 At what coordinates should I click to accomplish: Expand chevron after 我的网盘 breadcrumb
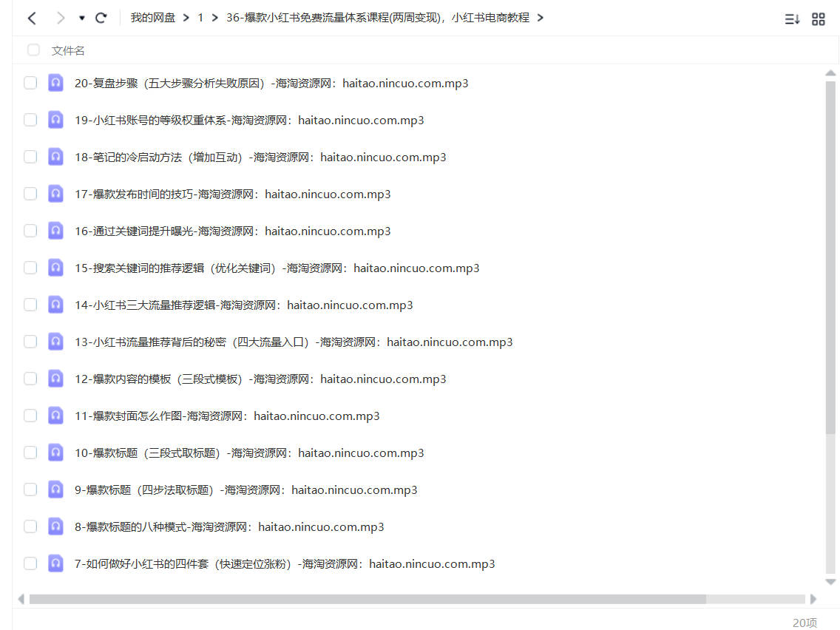pyautogui.click(x=186, y=18)
